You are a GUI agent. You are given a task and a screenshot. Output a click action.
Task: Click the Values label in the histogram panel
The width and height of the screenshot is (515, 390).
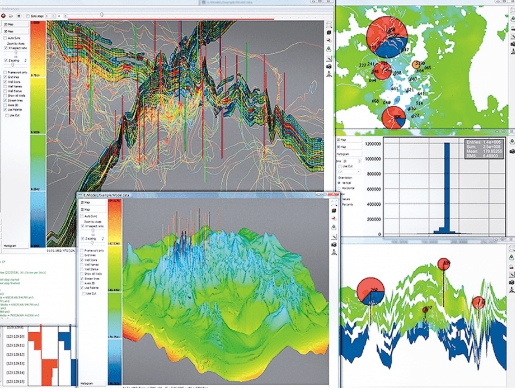pyautogui.click(x=346, y=199)
